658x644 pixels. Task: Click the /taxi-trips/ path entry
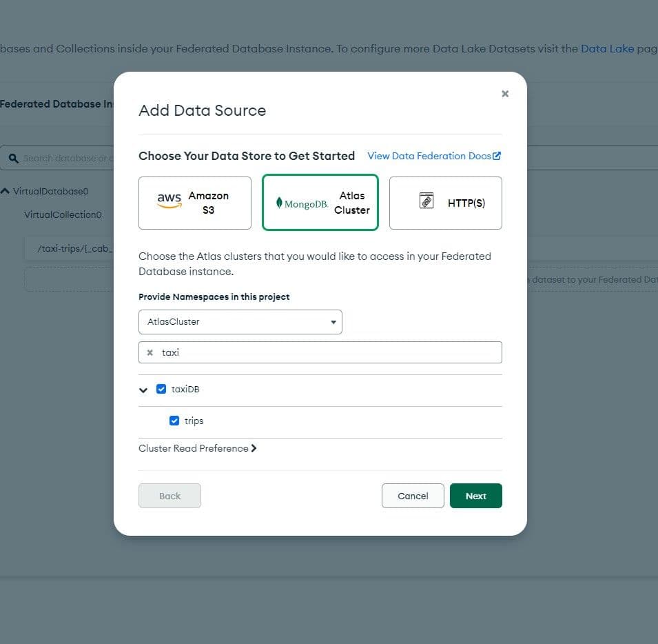pyautogui.click(x=69, y=249)
